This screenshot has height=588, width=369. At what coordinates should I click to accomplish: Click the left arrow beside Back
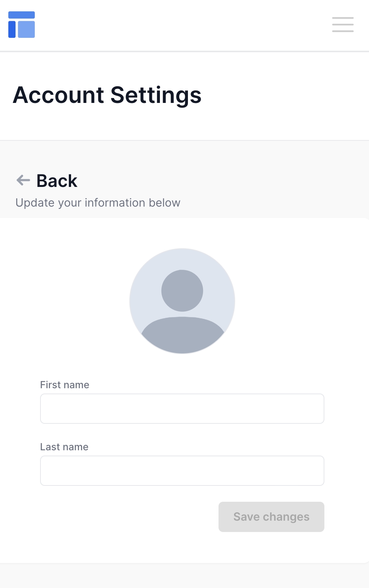coord(23,180)
